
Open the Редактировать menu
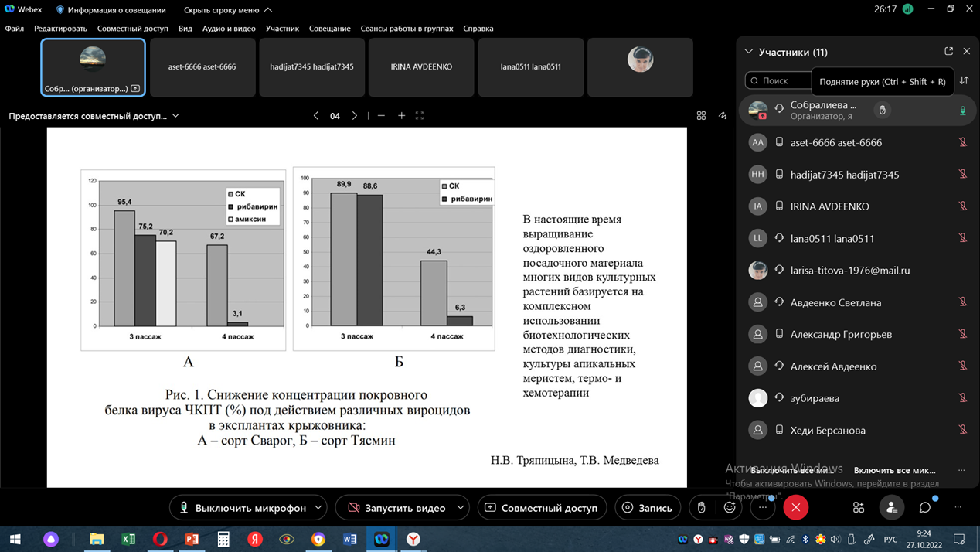tap(60, 29)
